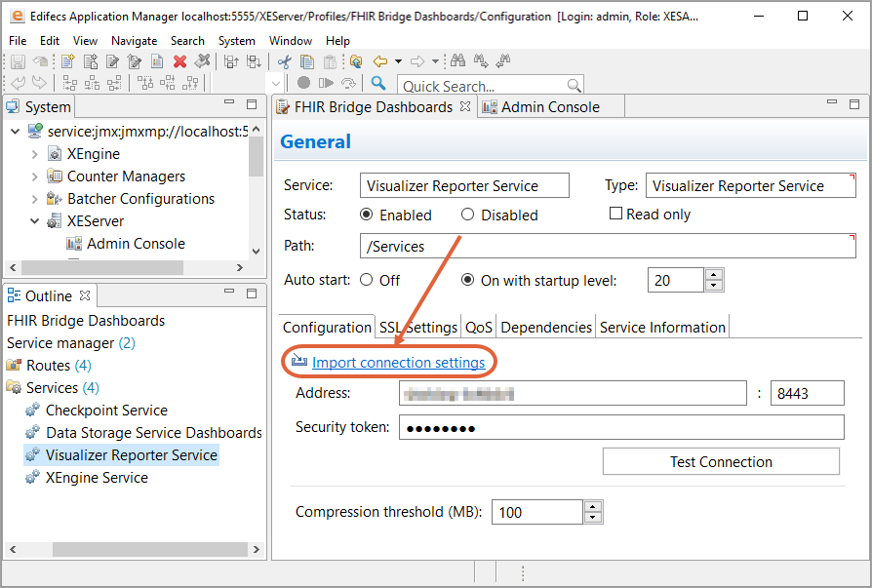Click the System panel horizontal scrollbar
The width and height of the screenshot is (872, 588).
(102, 267)
